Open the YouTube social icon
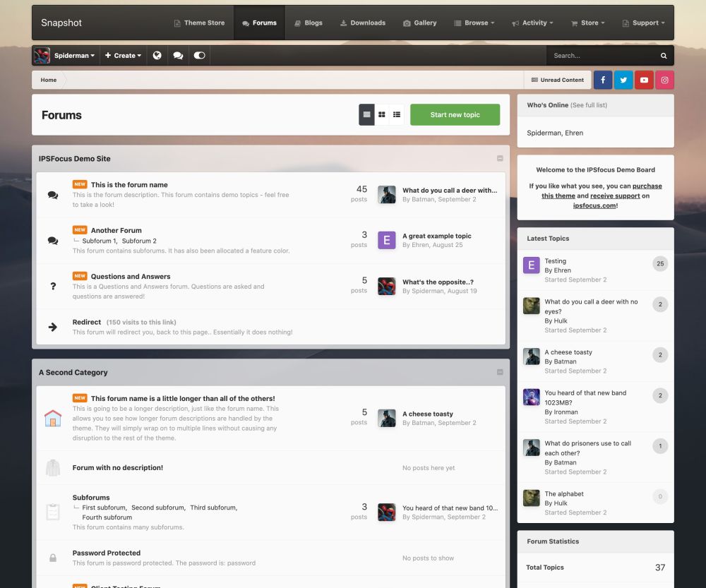This screenshot has height=588, width=706. (x=643, y=80)
